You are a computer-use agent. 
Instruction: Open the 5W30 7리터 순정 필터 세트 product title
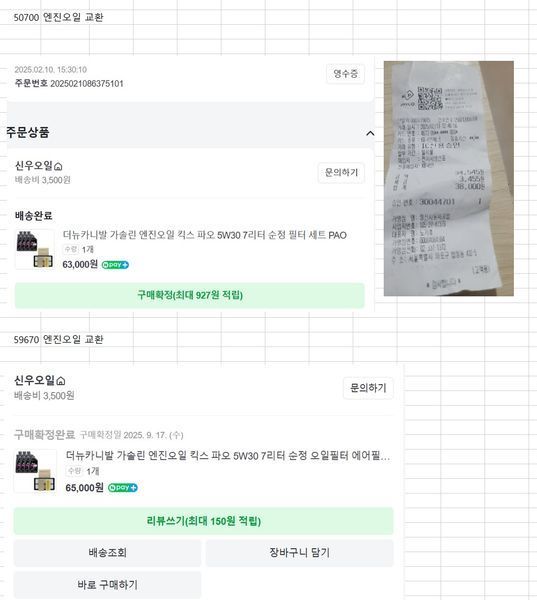(x=205, y=235)
